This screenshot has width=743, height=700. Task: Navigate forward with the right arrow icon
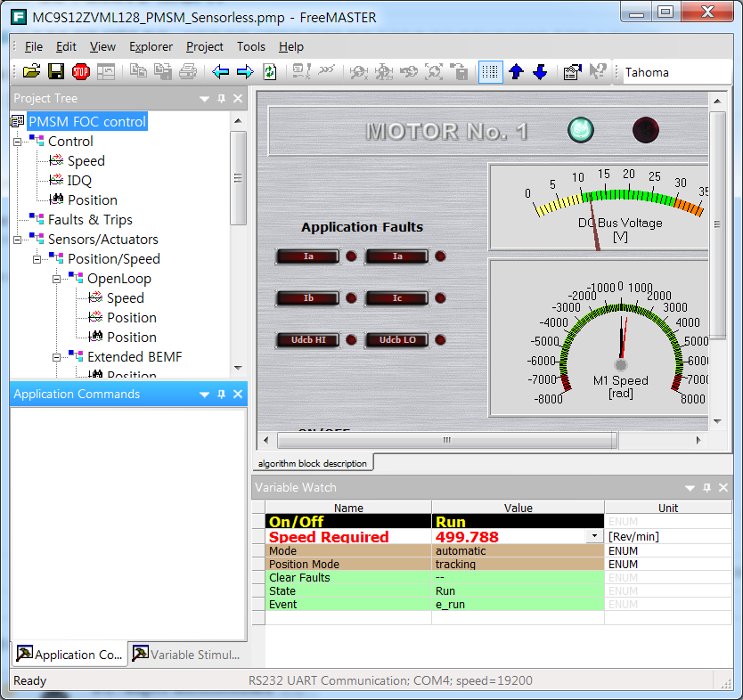(245, 72)
